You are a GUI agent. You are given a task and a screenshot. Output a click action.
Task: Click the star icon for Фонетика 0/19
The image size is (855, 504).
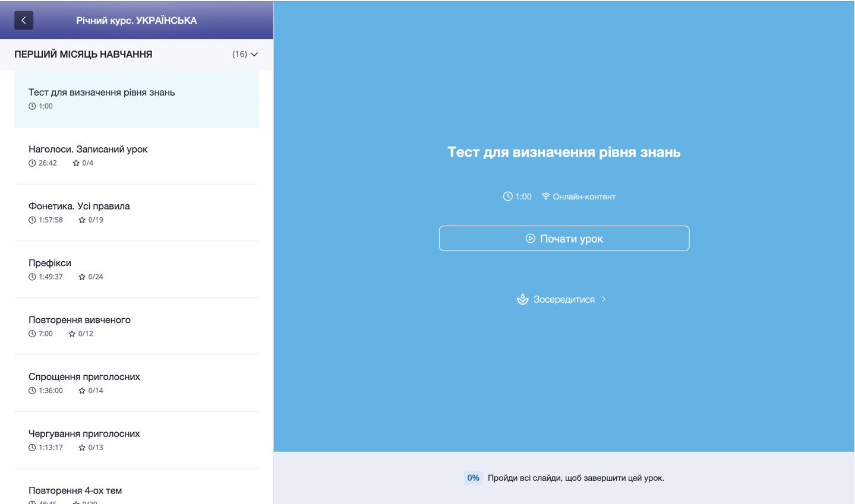point(82,220)
